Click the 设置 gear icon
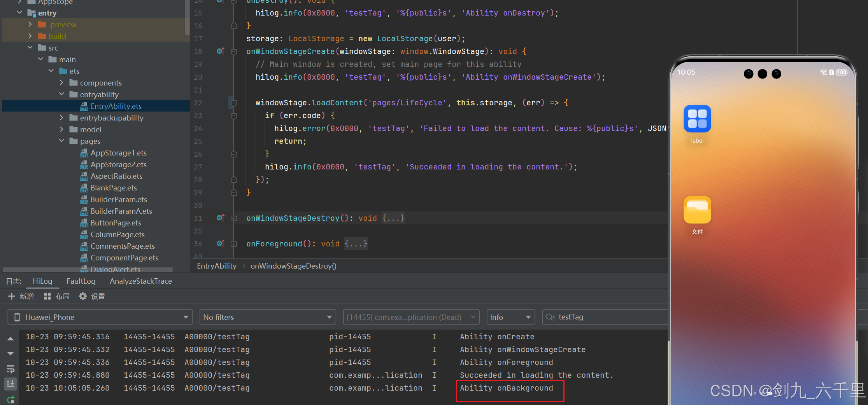Screen dimensions: 868x405 pos(82,296)
